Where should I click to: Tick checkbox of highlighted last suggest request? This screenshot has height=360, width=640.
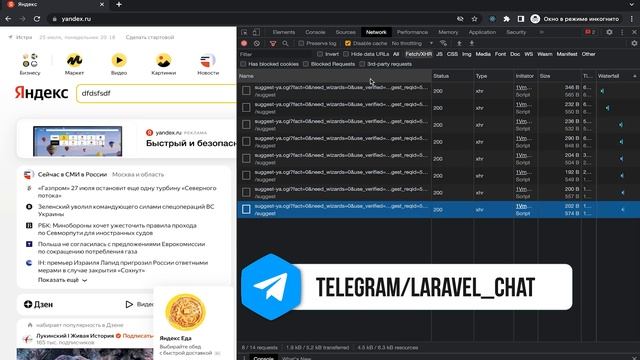click(x=246, y=209)
